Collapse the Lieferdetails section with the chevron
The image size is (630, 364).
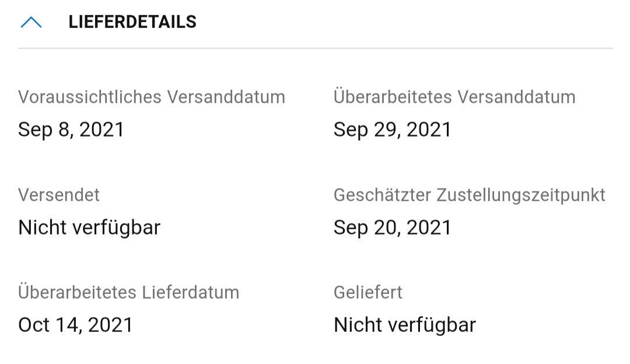pyautogui.click(x=31, y=22)
